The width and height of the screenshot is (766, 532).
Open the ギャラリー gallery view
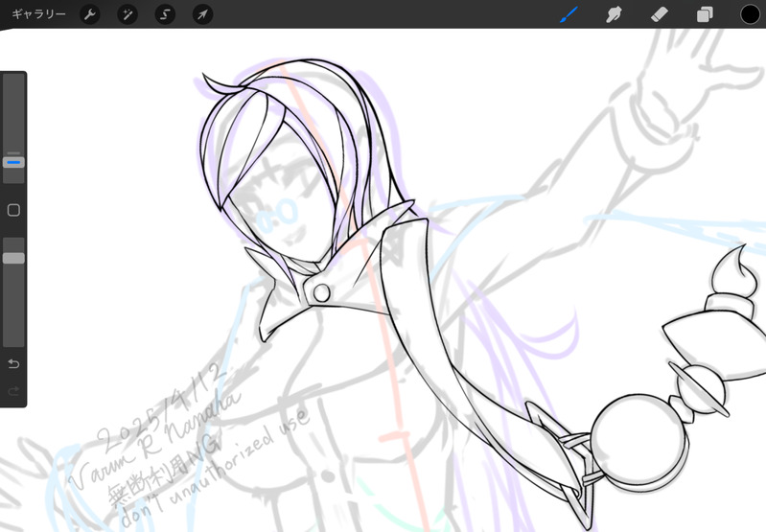click(x=38, y=14)
